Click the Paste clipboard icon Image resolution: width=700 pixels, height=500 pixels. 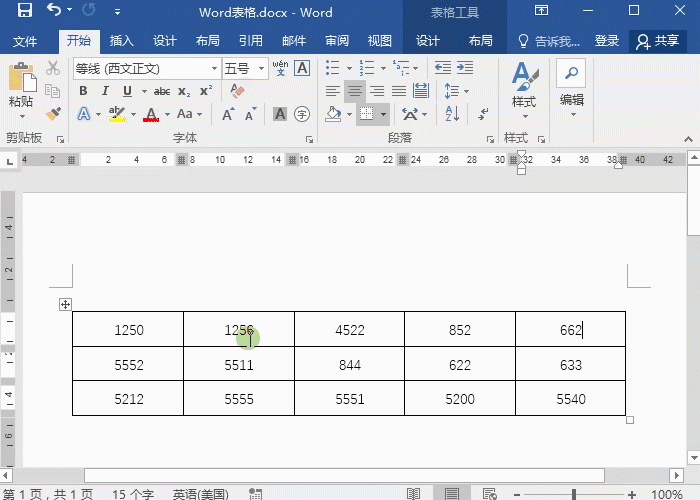21,76
